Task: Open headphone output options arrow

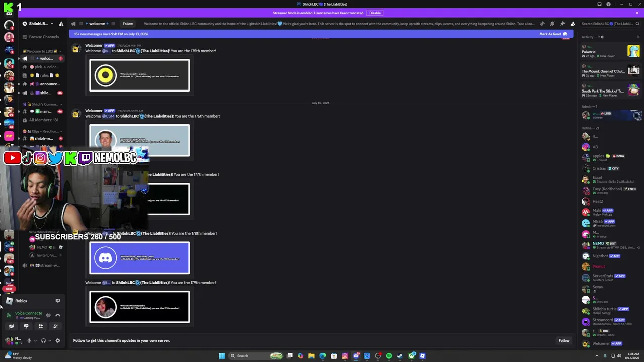Action: point(49,341)
